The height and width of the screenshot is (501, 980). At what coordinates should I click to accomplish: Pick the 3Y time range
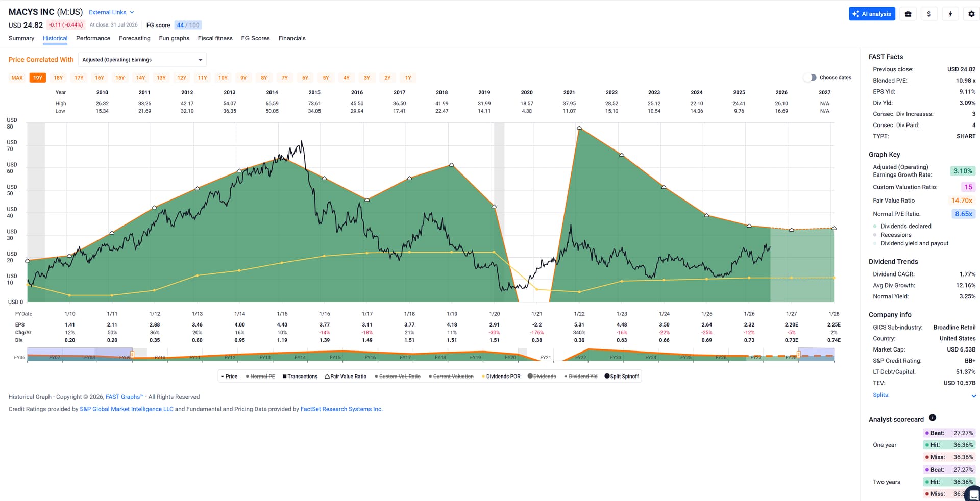[367, 78]
